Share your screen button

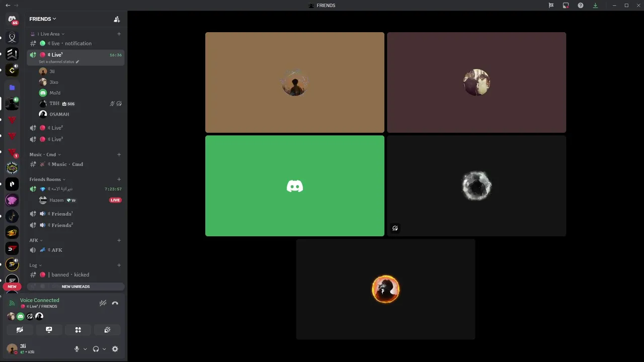pyautogui.click(x=49, y=330)
